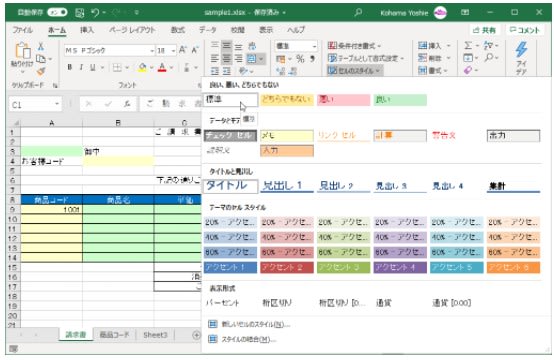This screenshot has width=554, height=360.
Task: Toggle the AutoSave switch
Action: [x=57, y=12]
